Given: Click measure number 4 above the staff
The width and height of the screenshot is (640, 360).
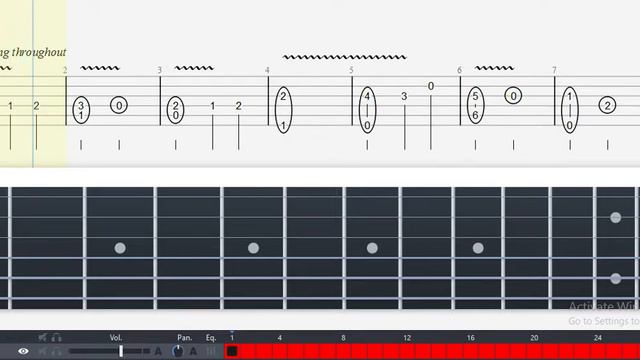Looking at the screenshot, I should click(267, 70).
